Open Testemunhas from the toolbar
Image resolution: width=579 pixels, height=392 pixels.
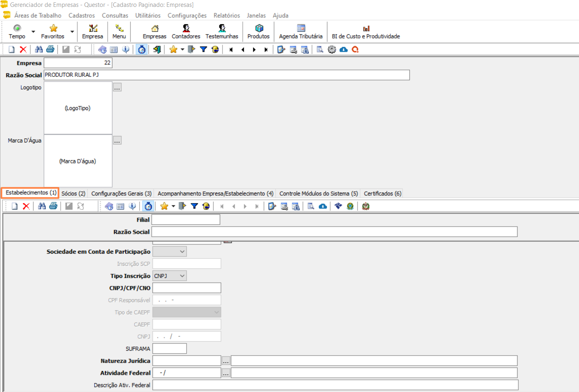pos(222,32)
